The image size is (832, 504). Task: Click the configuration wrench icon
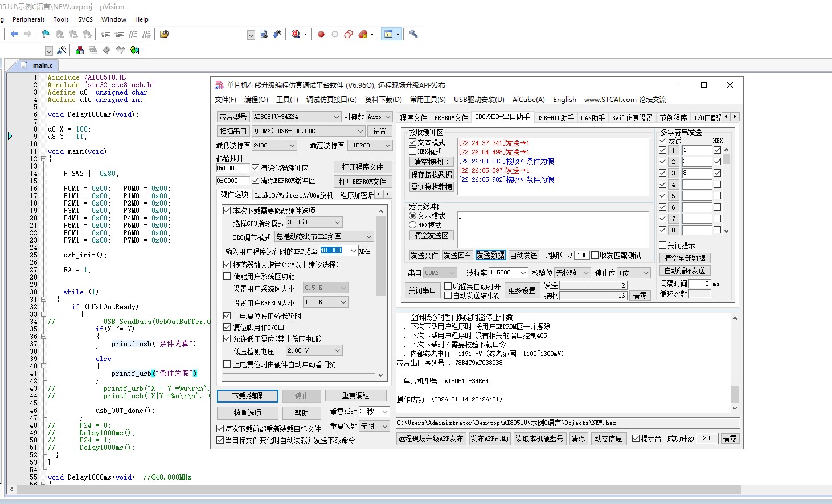pyautogui.click(x=413, y=34)
